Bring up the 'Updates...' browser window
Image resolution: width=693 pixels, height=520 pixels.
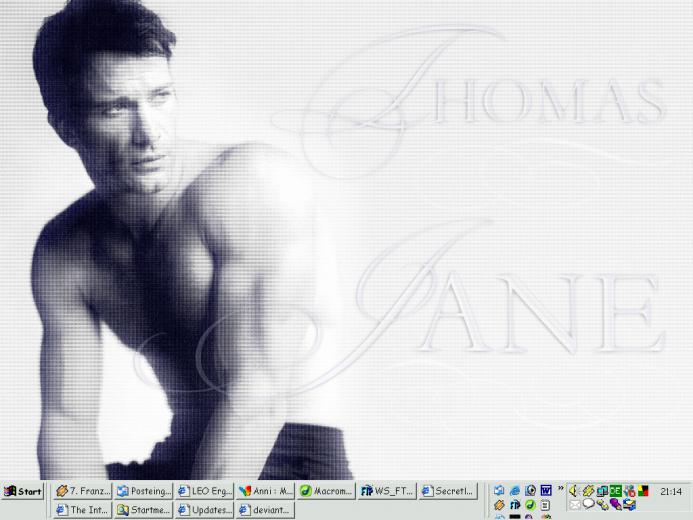click(205, 510)
